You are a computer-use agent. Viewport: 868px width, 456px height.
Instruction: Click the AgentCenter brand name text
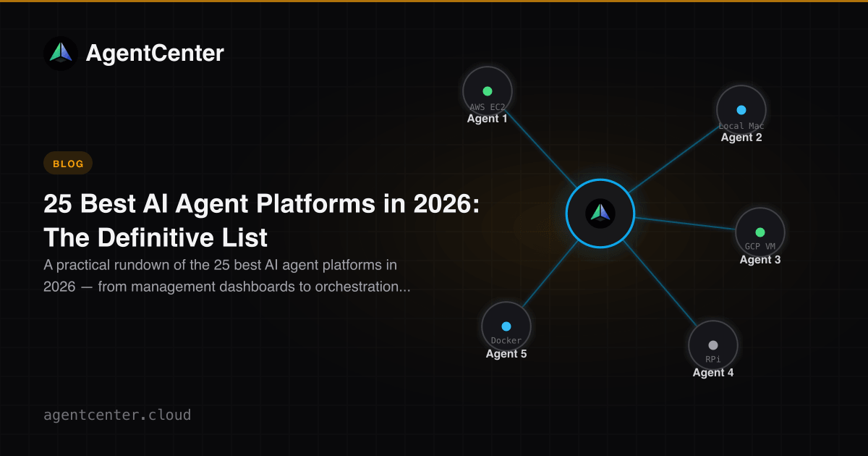[155, 53]
